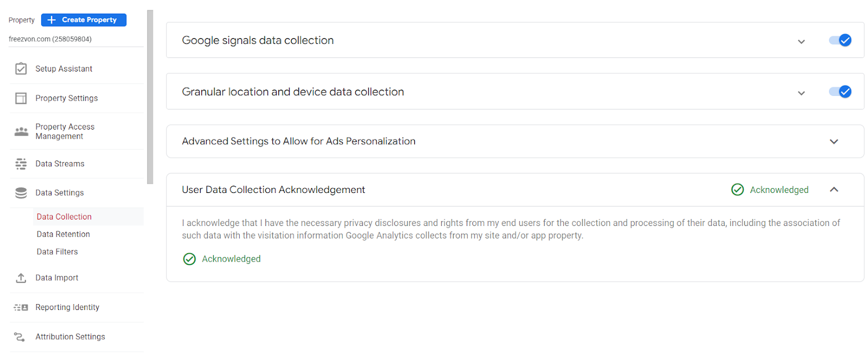This screenshot has height=355, width=868.
Task: Collapse User Data Collection Acknowledgement panel
Action: [x=834, y=190]
